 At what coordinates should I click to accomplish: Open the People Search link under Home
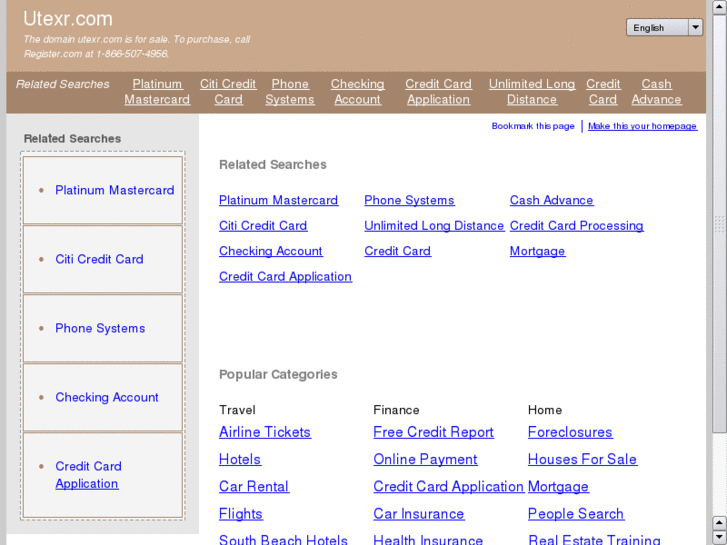576,514
